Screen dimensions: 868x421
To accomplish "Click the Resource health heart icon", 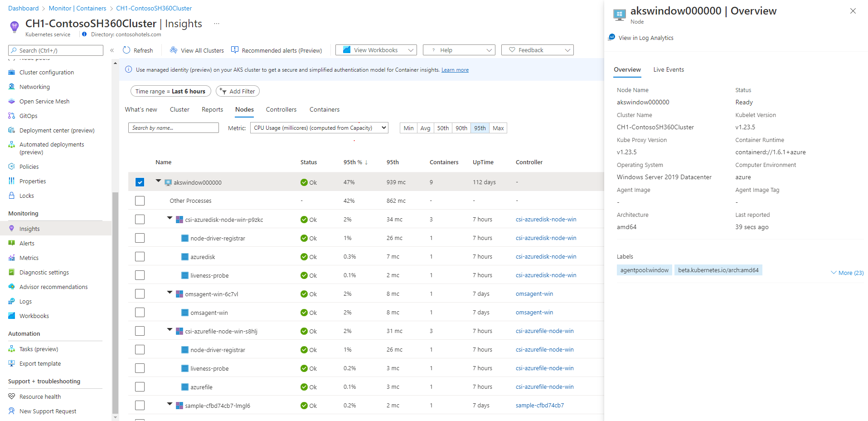I will click(x=12, y=397).
